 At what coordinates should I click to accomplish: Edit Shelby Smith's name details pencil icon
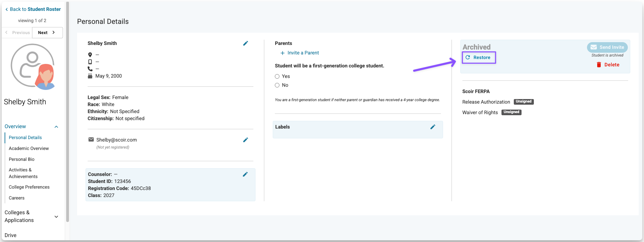click(x=246, y=43)
